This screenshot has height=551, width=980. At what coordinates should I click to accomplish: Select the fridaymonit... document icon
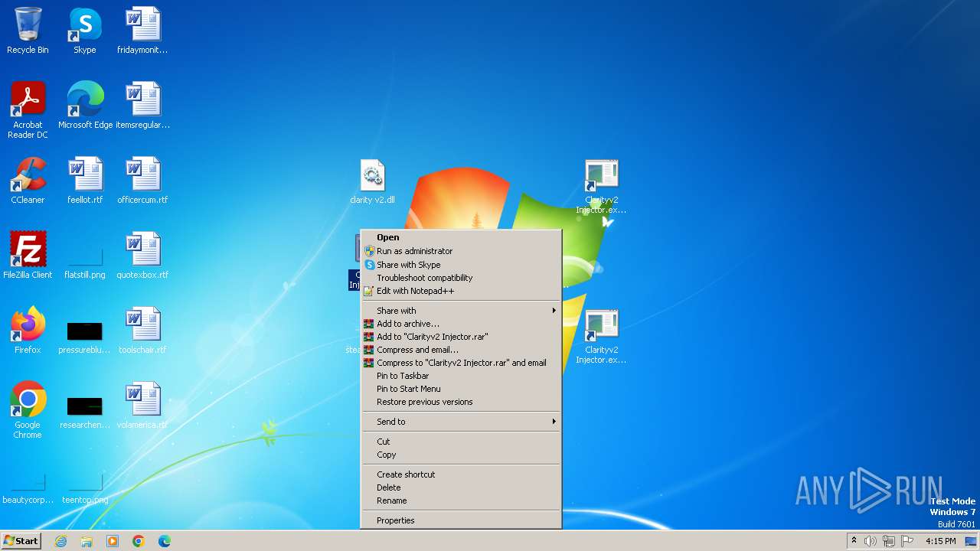pos(142,31)
